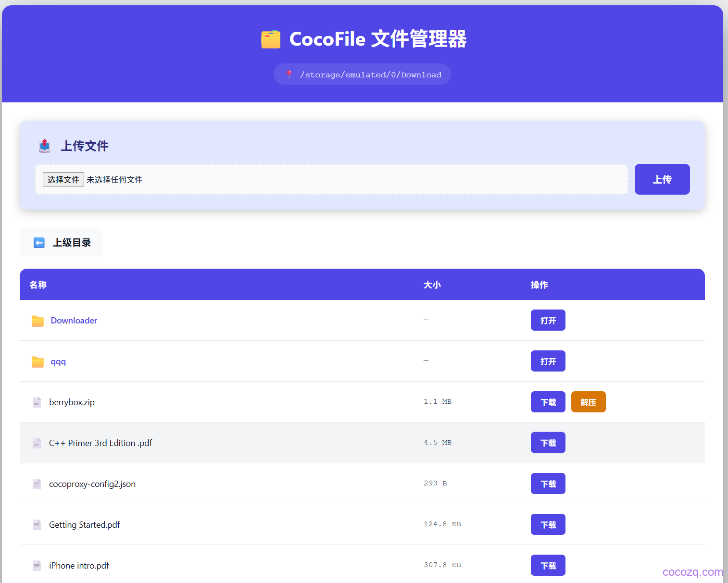
Task: Open the qqq folder name link
Action: (x=58, y=362)
